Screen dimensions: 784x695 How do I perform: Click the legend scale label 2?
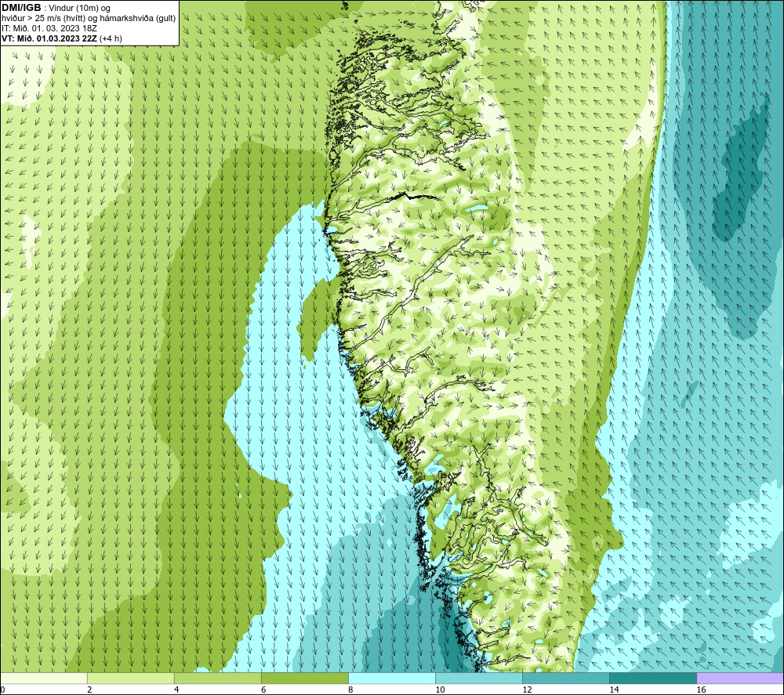89,690
